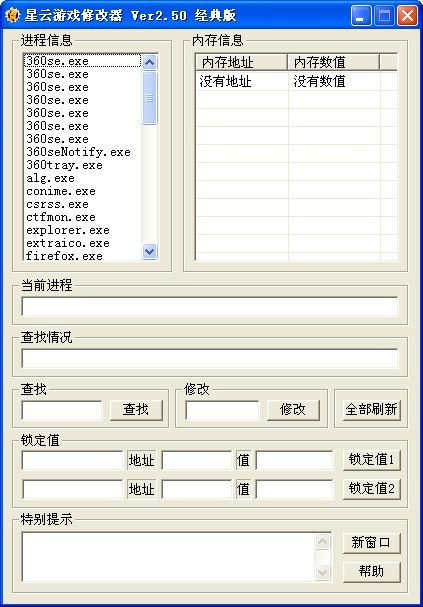The width and height of the screenshot is (423, 607).
Task: Focus the 查找 value input field
Action: click(x=62, y=410)
